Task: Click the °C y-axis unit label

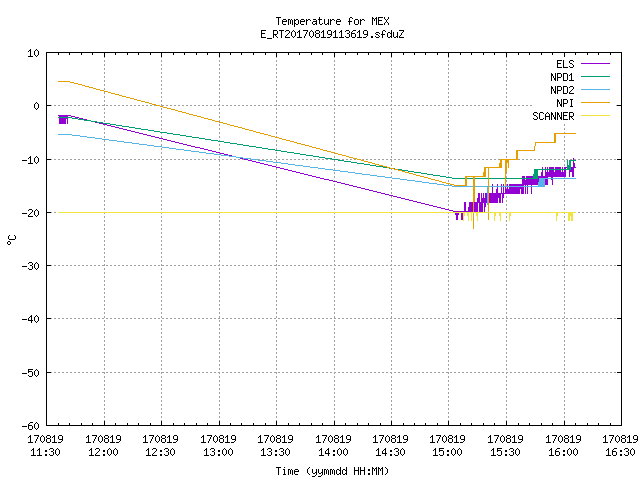Action: (x=11, y=240)
